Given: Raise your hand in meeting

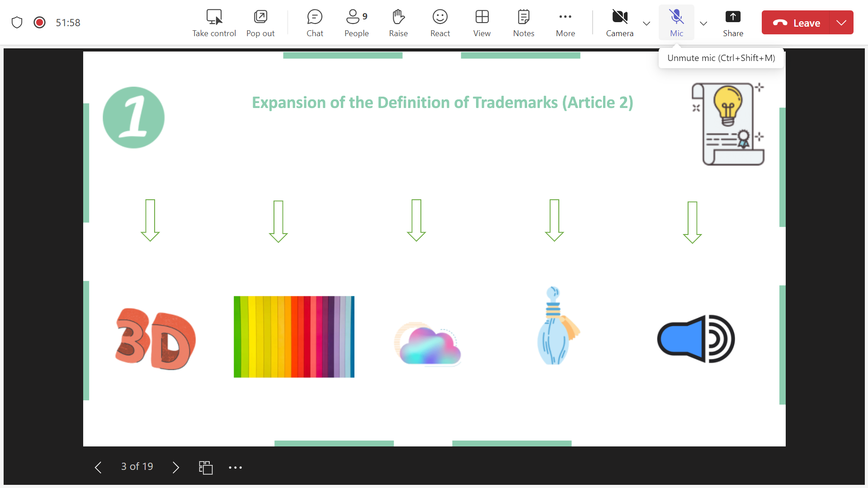Looking at the screenshot, I should [x=398, y=23].
